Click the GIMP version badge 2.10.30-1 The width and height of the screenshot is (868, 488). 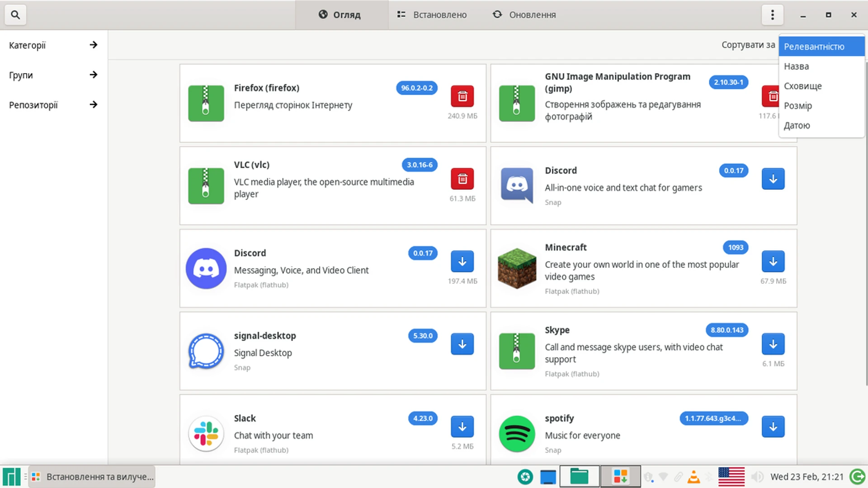coord(728,82)
